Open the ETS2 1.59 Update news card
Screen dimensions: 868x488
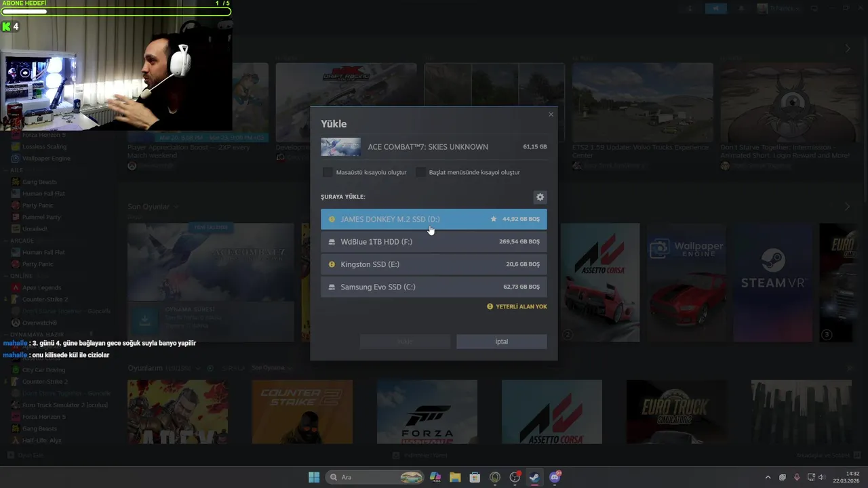coord(642,115)
